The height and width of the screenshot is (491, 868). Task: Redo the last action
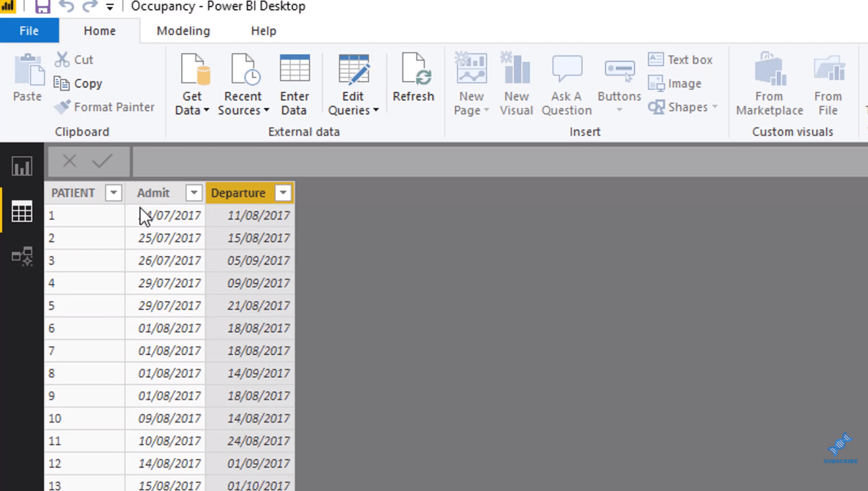pos(90,7)
